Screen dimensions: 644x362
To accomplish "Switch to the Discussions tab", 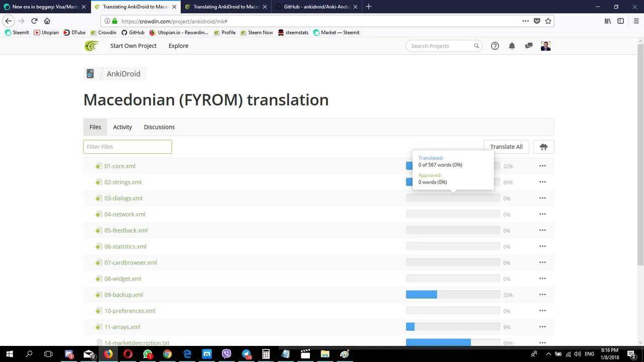I will pyautogui.click(x=159, y=127).
